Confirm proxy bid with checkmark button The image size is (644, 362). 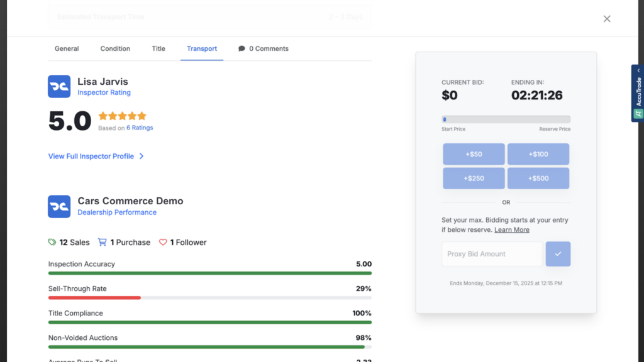pyautogui.click(x=558, y=254)
